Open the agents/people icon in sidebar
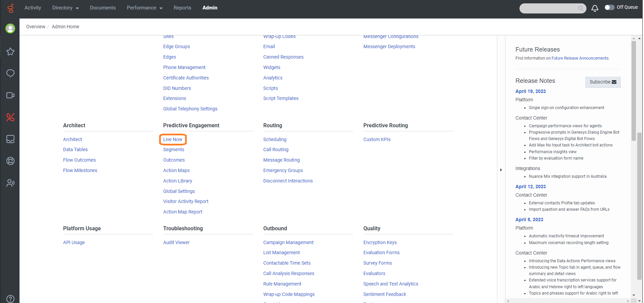The height and width of the screenshot is (303, 644). click(x=10, y=183)
